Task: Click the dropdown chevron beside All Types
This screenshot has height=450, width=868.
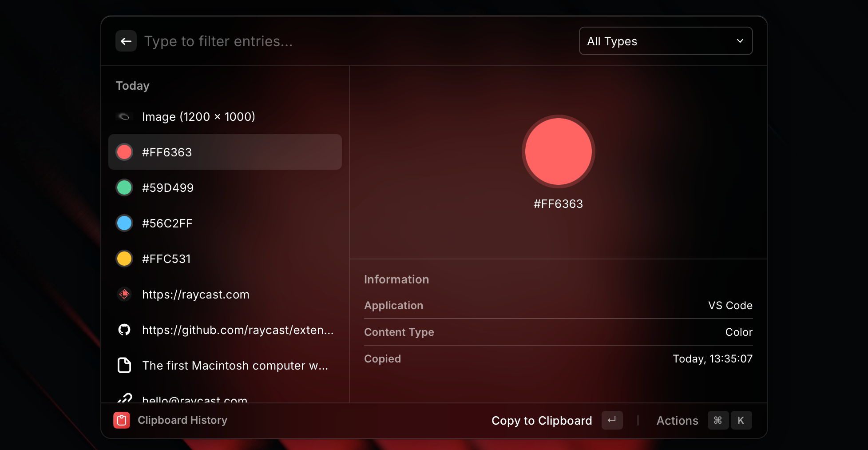Action: click(x=740, y=41)
